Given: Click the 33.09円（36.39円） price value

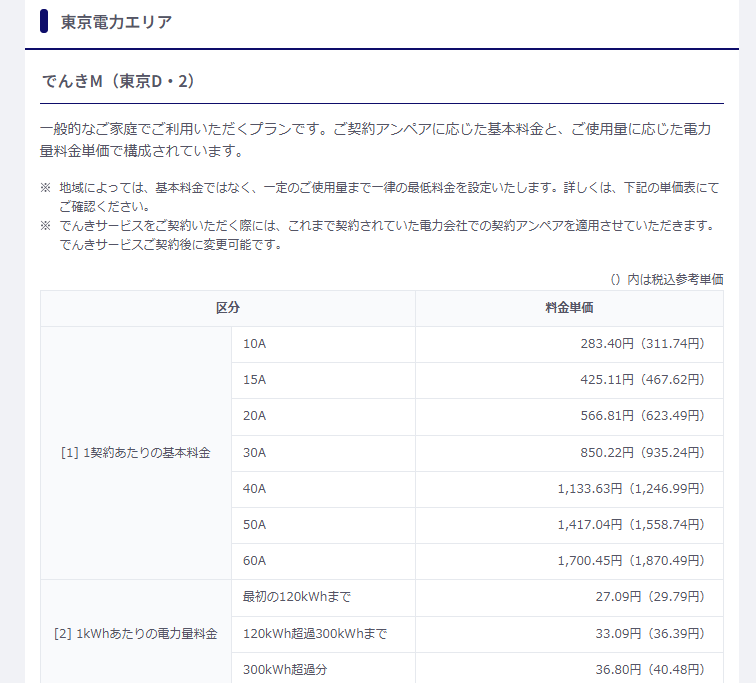Looking at the screenshot, I should (650, 633).
